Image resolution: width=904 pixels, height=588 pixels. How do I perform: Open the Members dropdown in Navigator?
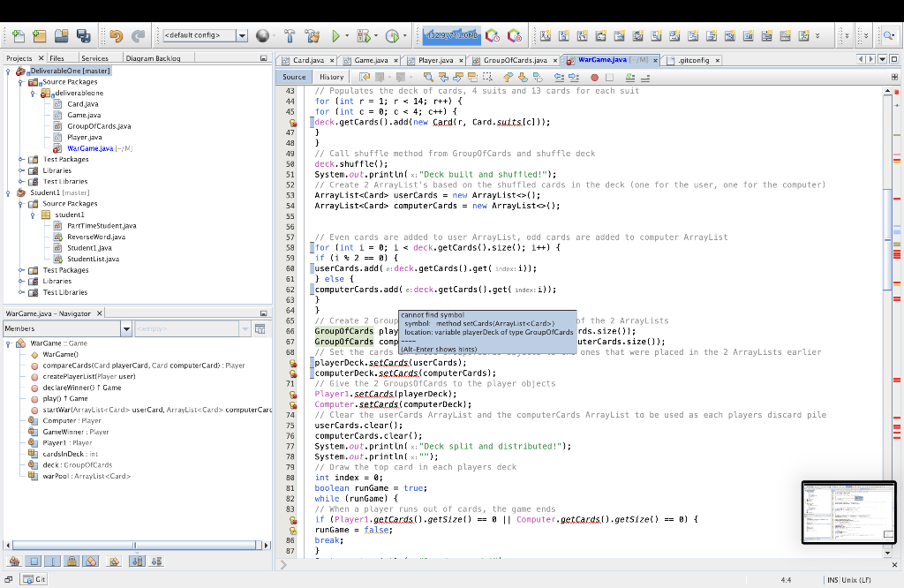(126, 329)
